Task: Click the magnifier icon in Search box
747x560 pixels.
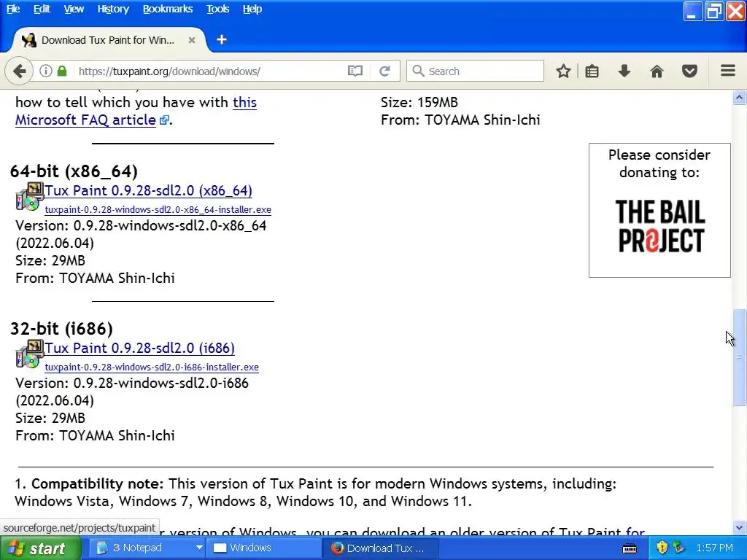Action: pyautogui.click(x=418, y=71)
